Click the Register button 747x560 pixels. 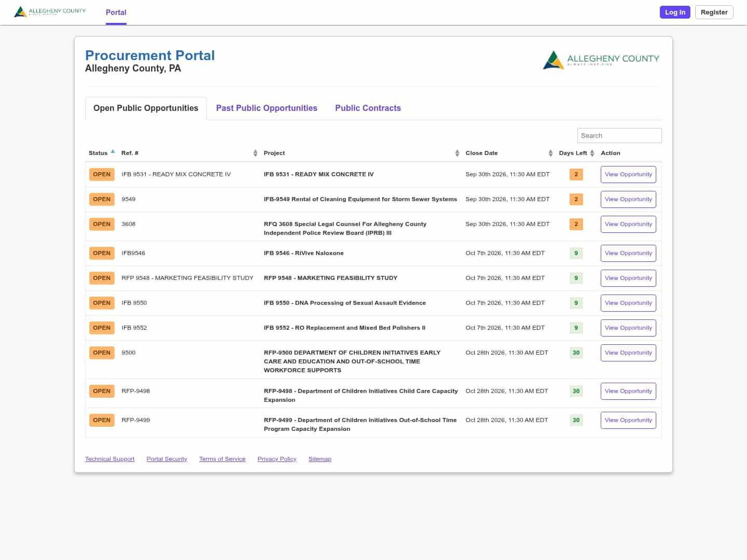[714, 12]
